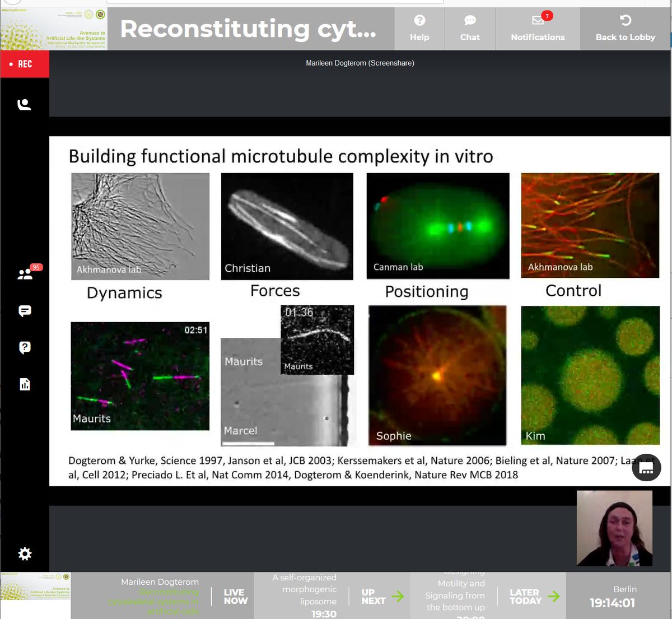Viewport: 672px width, 619px height.
Task: Open the Help menu
Action: pyautogui.click(x=419, y=29)
